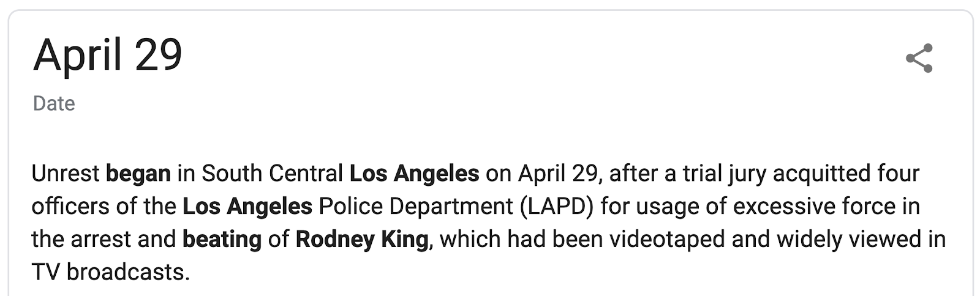
Task: Click the "TV broadcasts." text
Action: coord(111,272)
